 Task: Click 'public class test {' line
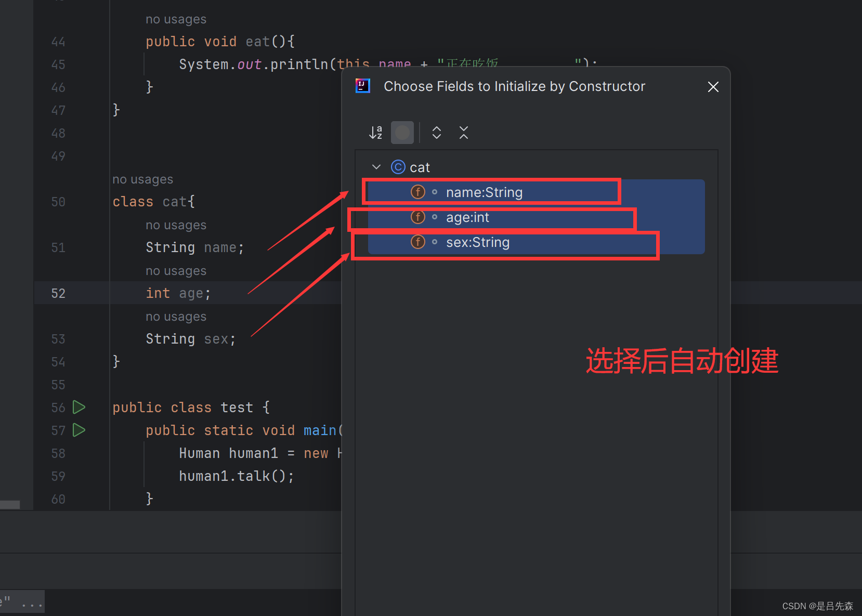191,408
